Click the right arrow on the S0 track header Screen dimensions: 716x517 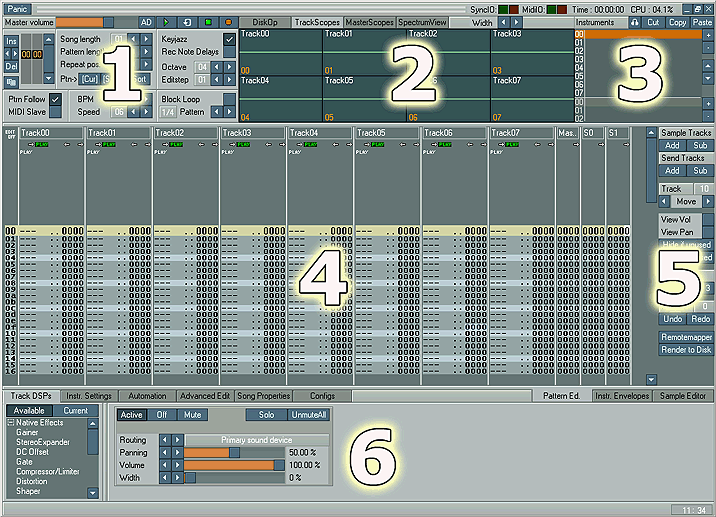[x=601, y=144]
